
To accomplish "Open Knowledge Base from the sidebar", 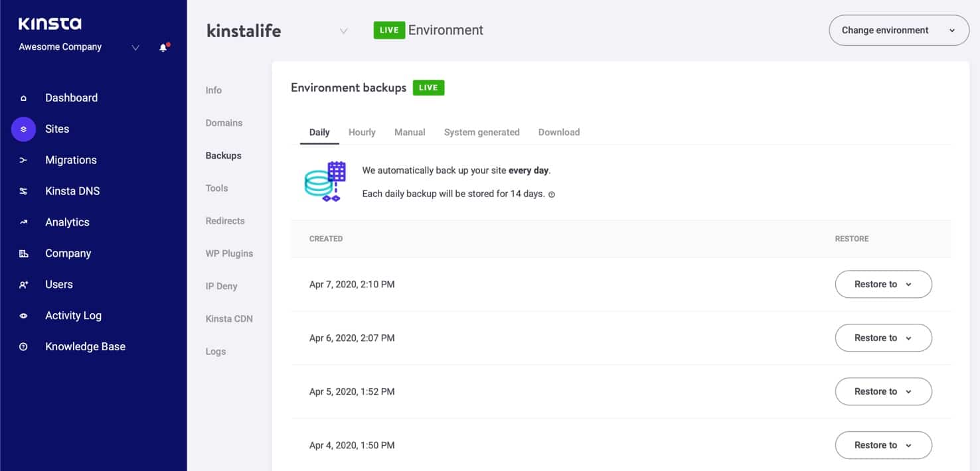I will [85, 346].
